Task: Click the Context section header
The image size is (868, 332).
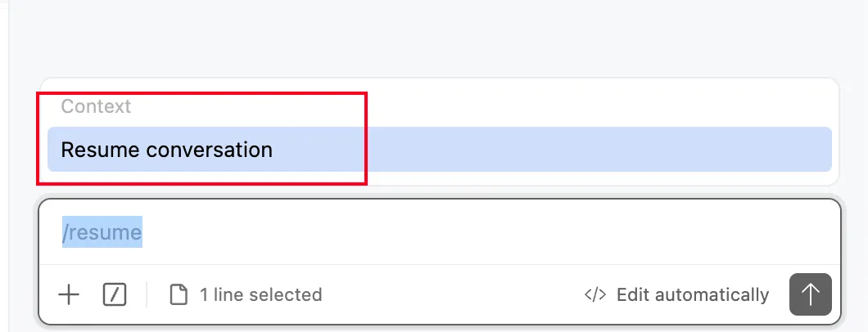Action: tap(96, 106)
